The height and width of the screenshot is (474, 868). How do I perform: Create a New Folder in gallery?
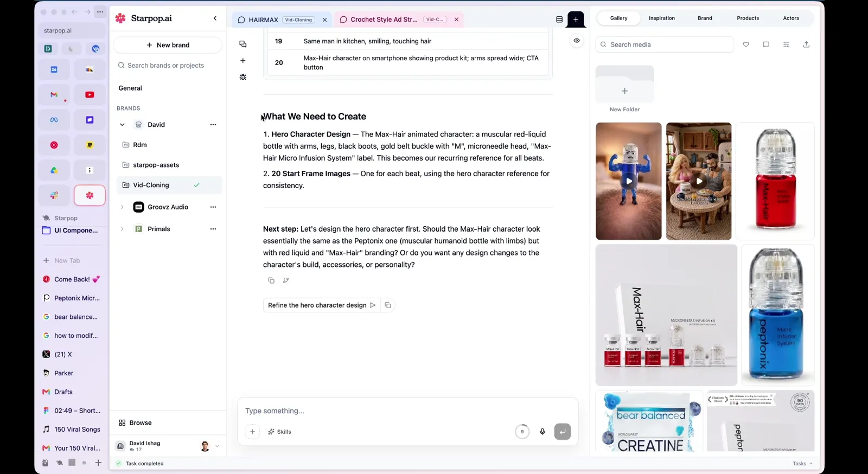[x=625, y=89]
